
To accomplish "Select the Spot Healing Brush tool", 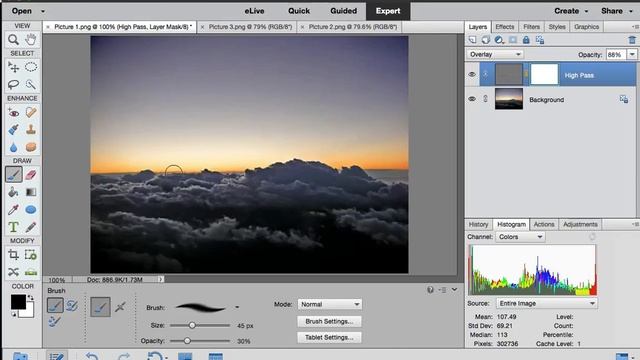I will (x=31, y=112).
